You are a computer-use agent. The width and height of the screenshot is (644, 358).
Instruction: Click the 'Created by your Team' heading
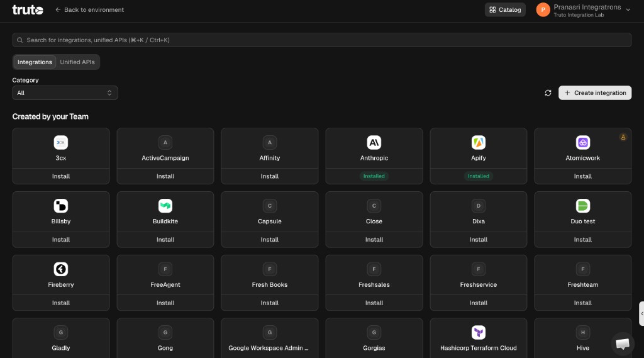(x=50, y=117)
